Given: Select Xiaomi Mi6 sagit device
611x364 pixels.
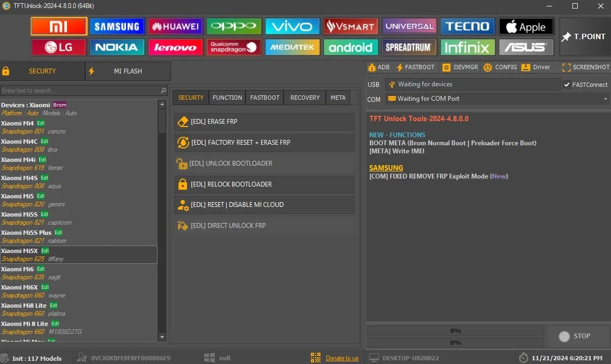Looking at the screenshot, I should point(79,273).
